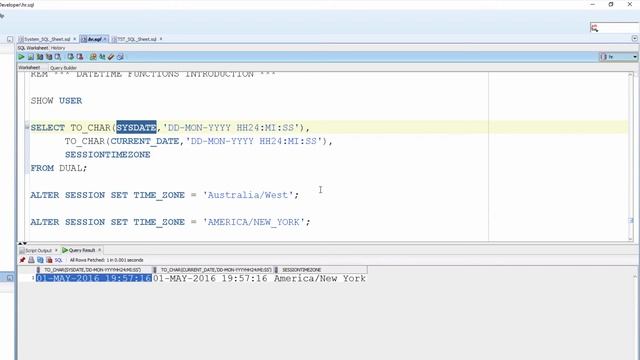Open SQL Tuning Advisor icon
This screenshot has width=640, height=360.
(58, 57)
